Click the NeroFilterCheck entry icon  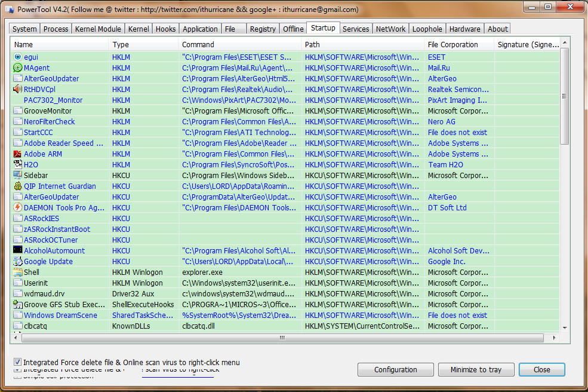click(x=18, y=122)
